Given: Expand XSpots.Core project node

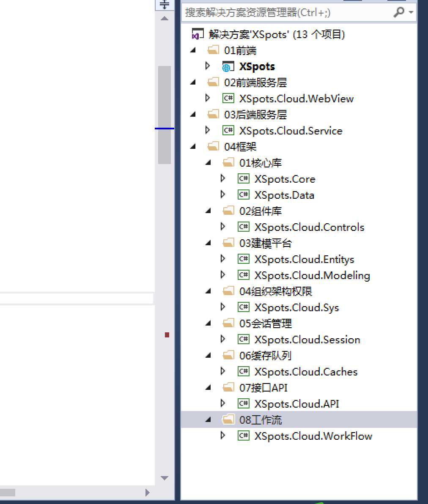Looking at the screenshot, I should [223, 178].
